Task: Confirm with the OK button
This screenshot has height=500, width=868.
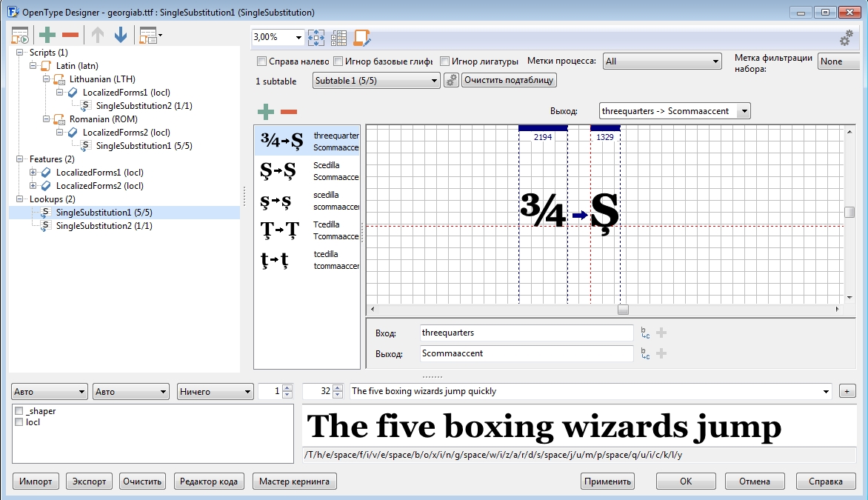Action: pyautogui.click(x=686, y=481)
